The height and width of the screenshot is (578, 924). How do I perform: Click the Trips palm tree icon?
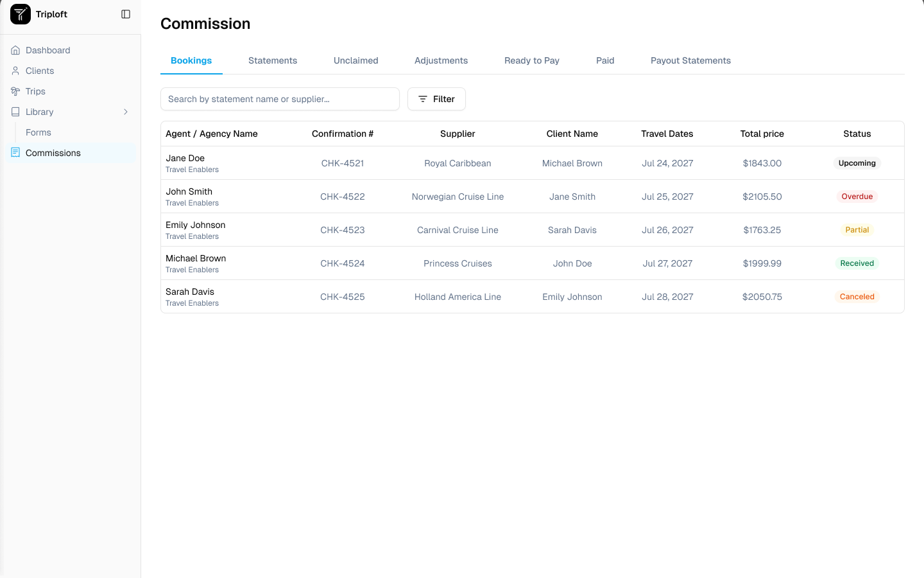(x=15, y=91)
